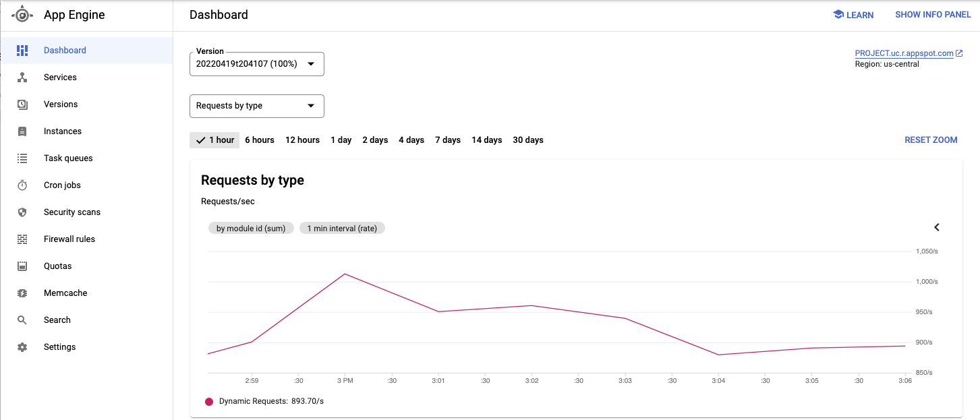Click the Instances icon in sidebar

22,131
